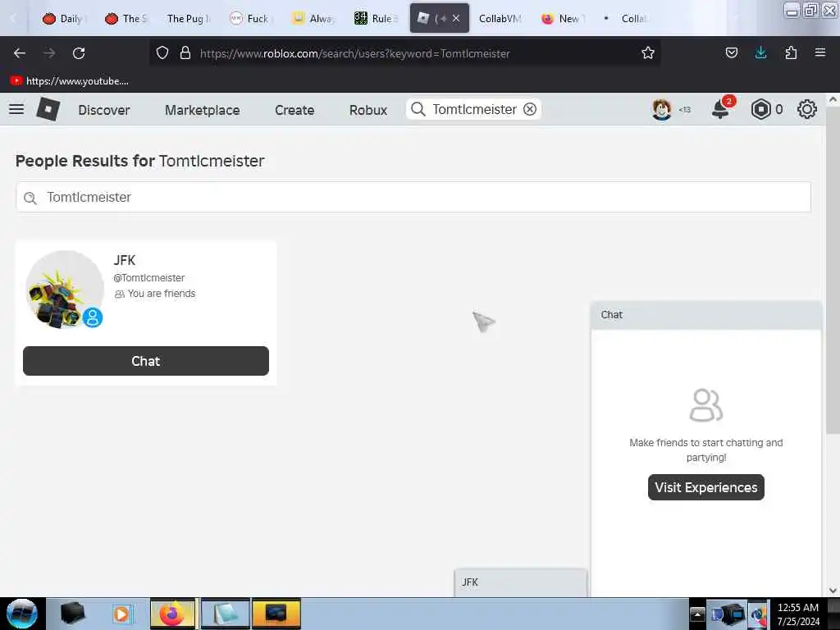Click the taskbar clock and date
The height and width of the screenshot is (630, 840).
(x=797, y=614)
